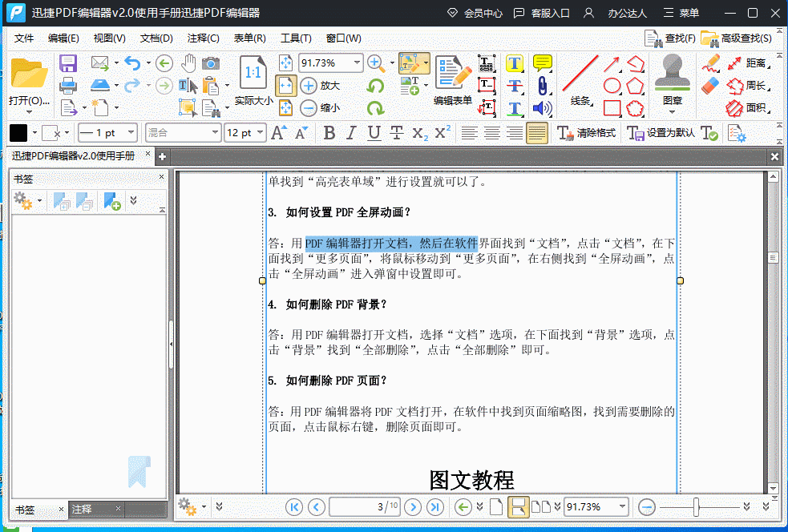Select the strikethrough text annotation tool
The width and height of the screenshot is (788, 532).
(x=515, y=86)
